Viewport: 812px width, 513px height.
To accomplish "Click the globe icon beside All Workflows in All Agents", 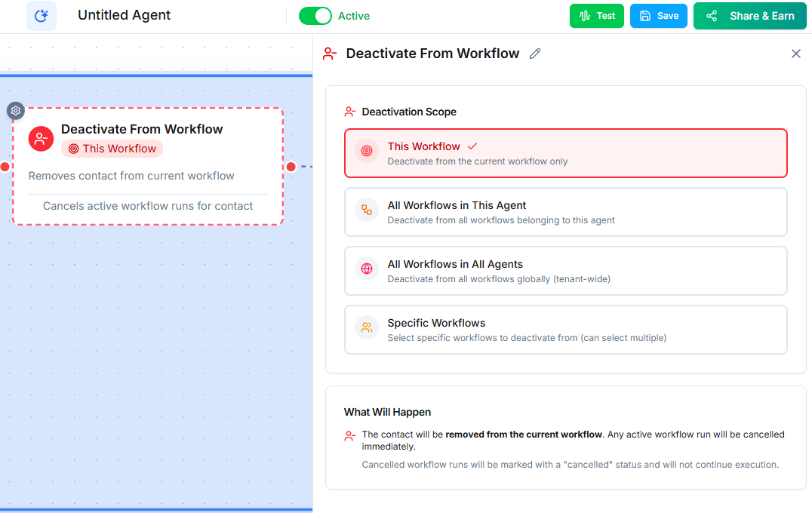I will [366, 269].
